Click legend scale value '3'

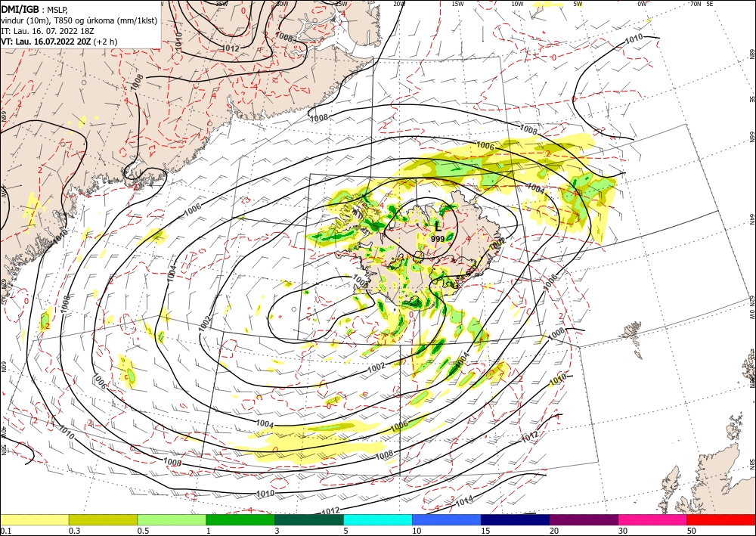(x=277, y=531)
